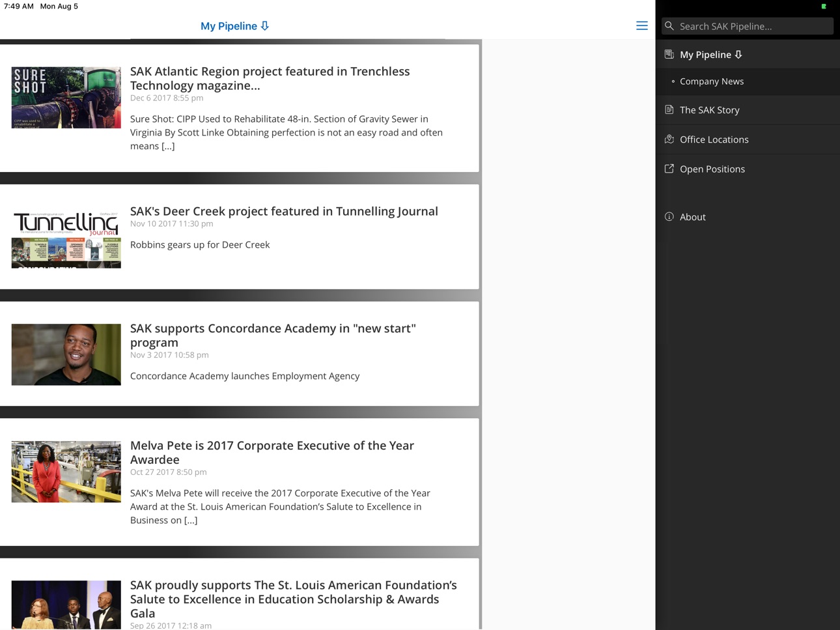This screenshot has width=840, height=630.
Task: Click the Sure Shot CIPP summary paragraph
Action: tap(287, 132)
